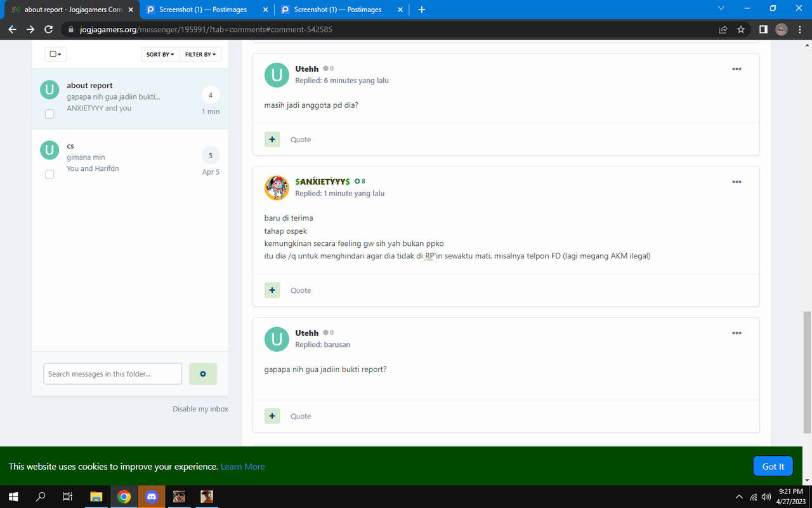The height and width of the screenshot is (508, 812).
Task: Click $ANXIETYYY$ avatar image
Action: (x=277, y=188)
